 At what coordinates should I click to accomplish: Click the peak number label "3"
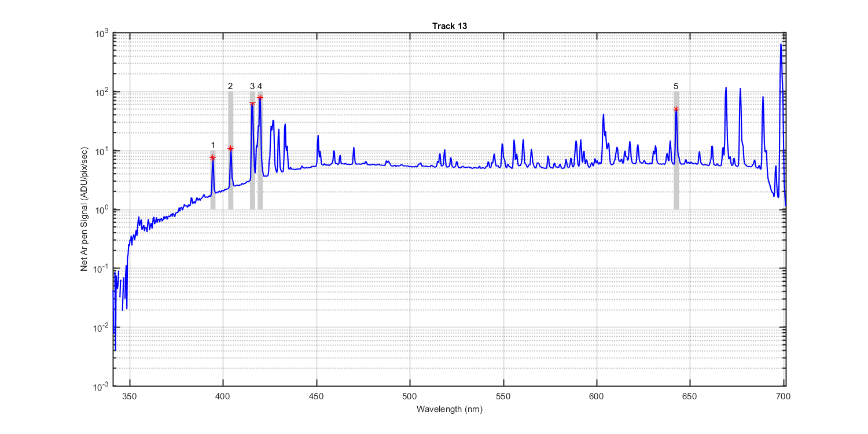pos(252,86)
